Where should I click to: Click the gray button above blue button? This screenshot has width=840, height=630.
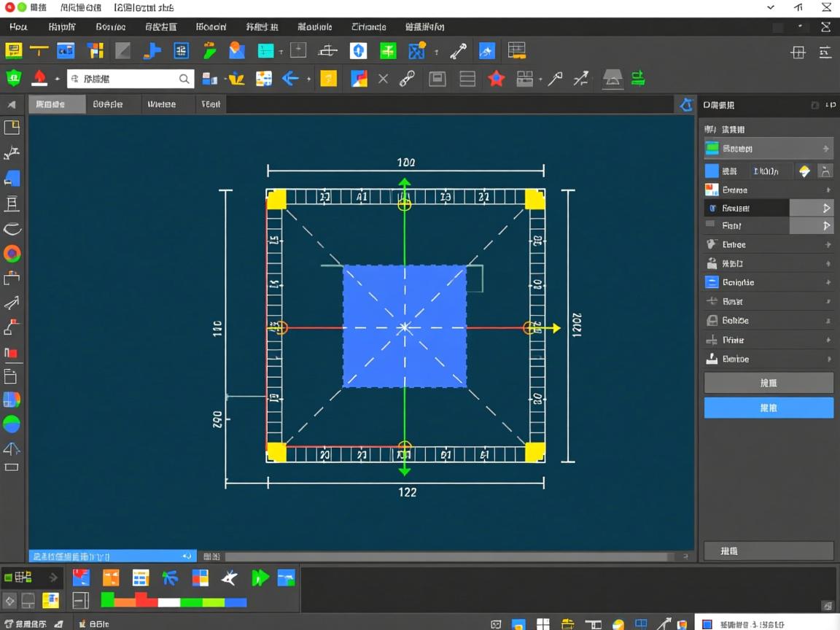(769, 383)
